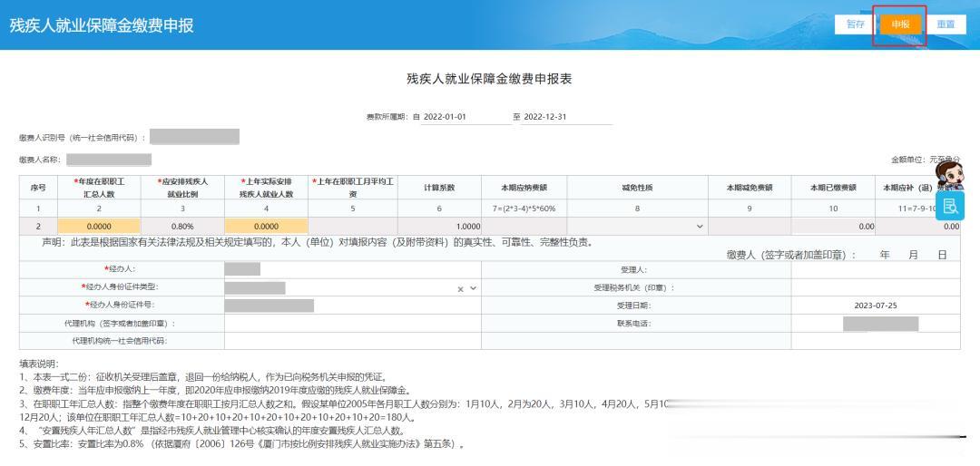Click the 缴费人（签字或者加盖印章）label
980x466 pixels.
click(791, 255)
